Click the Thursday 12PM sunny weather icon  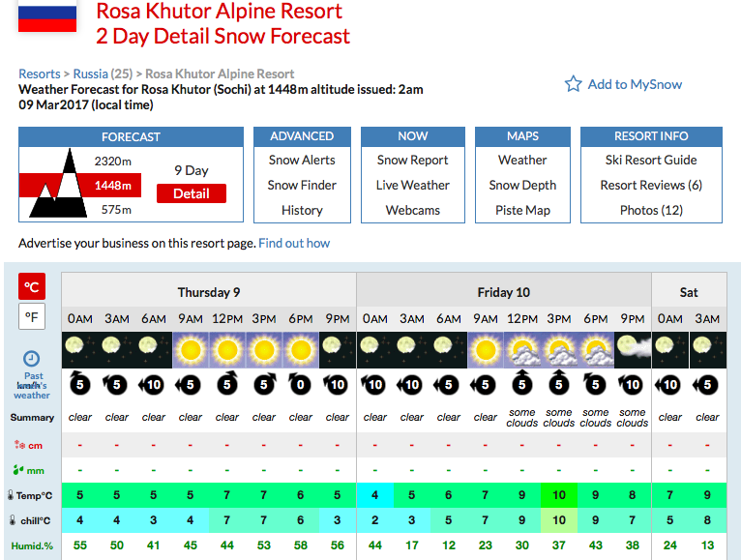point(226,350)
